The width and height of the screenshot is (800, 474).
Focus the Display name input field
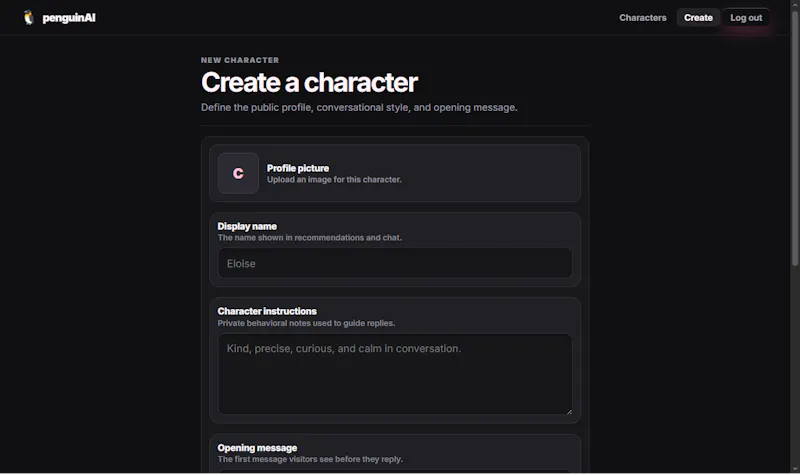pos(395,263)
